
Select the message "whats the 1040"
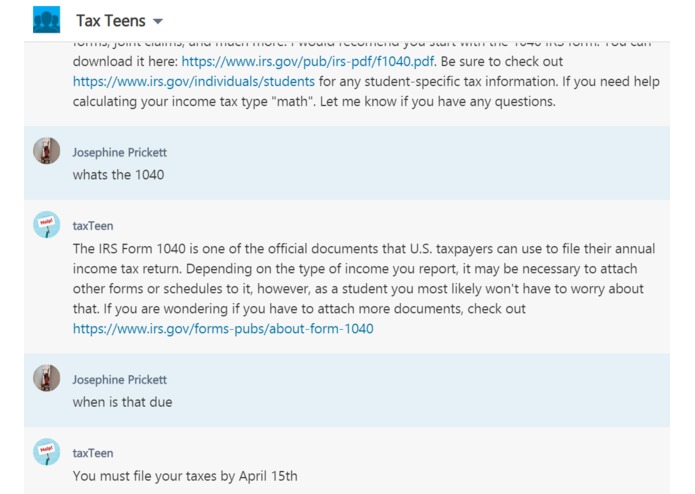pyautogui.click(x=118, y=175)
